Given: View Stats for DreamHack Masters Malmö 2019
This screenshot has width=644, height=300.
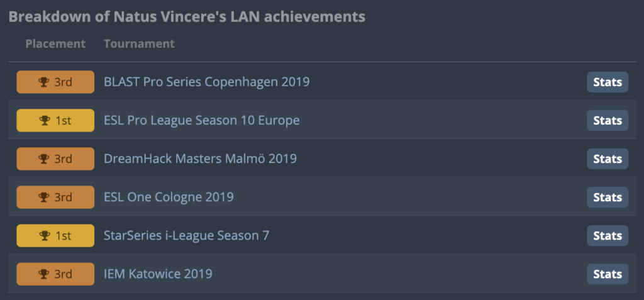Looking at the screenshot, I should coord(608,159).
